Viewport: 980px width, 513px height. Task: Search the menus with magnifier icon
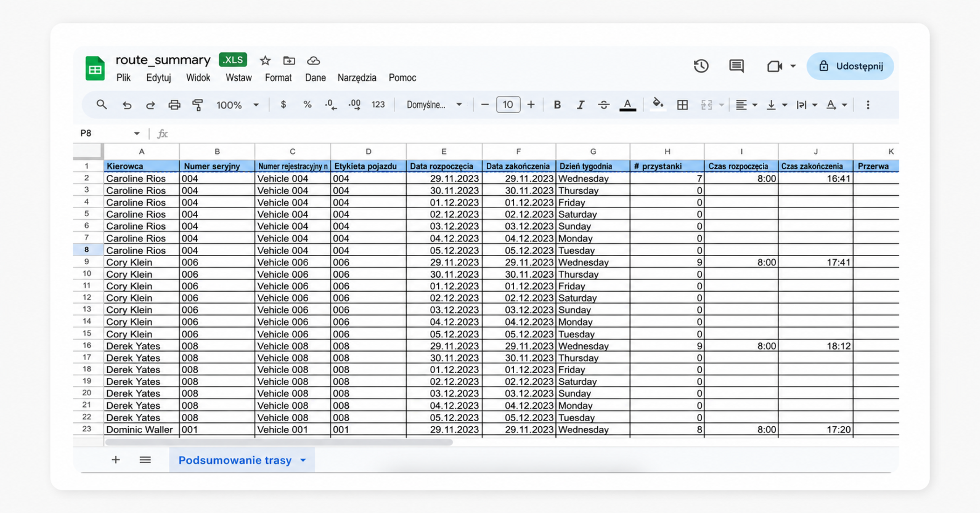click(x=101, y=105)
